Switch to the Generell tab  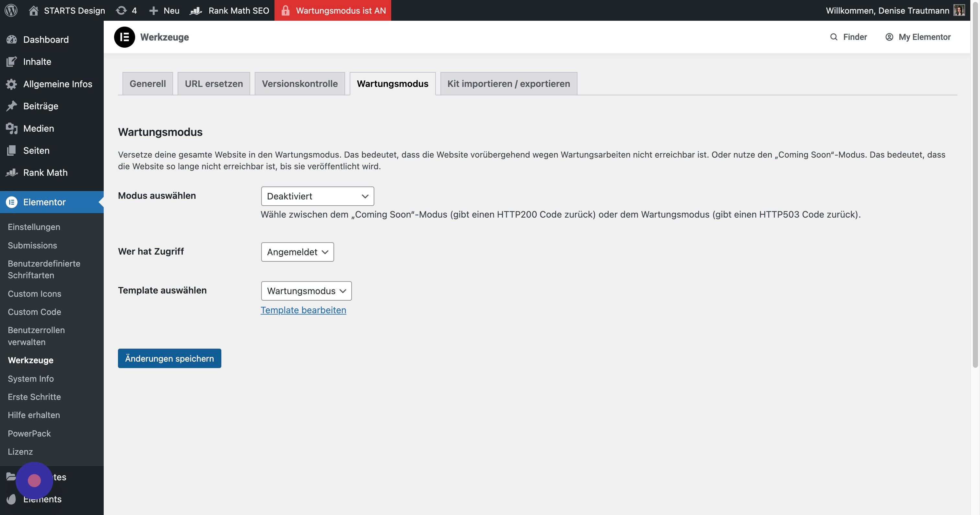(x=147, y=83)
